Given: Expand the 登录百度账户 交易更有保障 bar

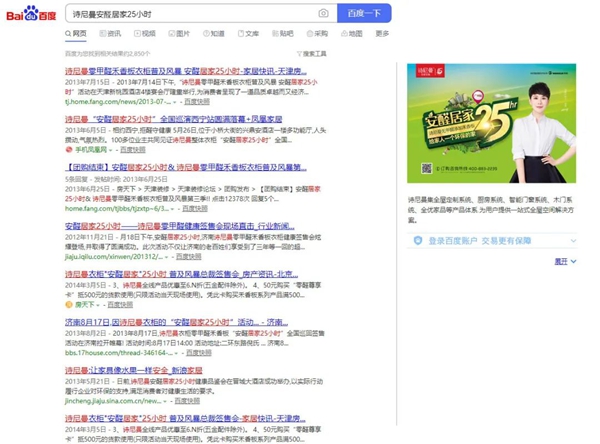Looking at the screenshot, I should point(492,241).
